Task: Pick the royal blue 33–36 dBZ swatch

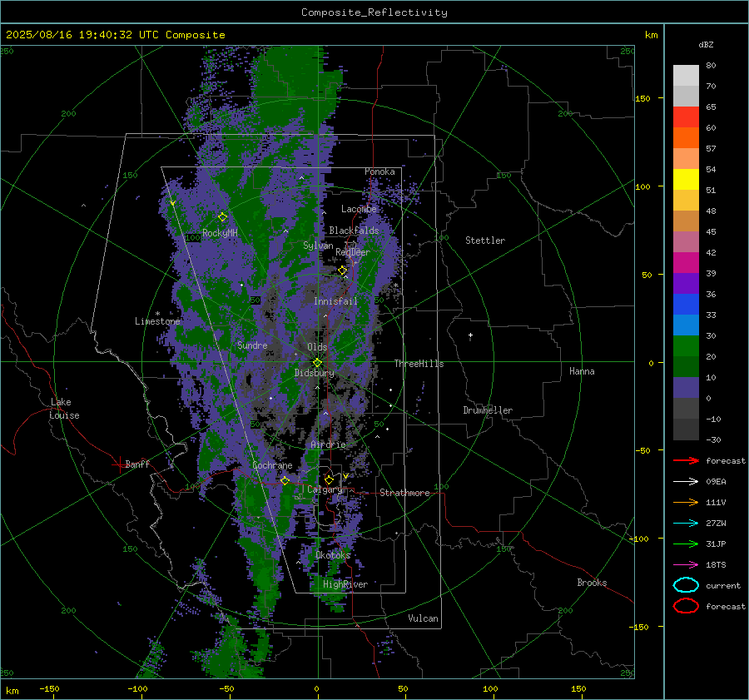Action: pyautogui.click(x=686, y=305)
